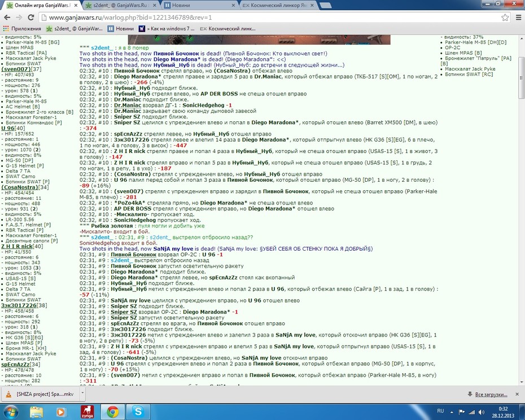Open the Chrome menu button
This screenshot has width=525, height=420.
point(518,17)
